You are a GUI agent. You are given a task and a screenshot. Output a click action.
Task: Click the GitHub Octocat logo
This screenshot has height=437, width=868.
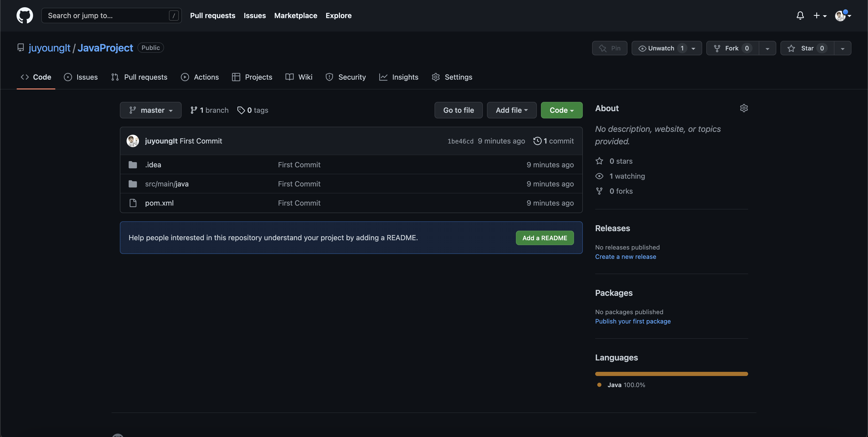tap(25, 16)
